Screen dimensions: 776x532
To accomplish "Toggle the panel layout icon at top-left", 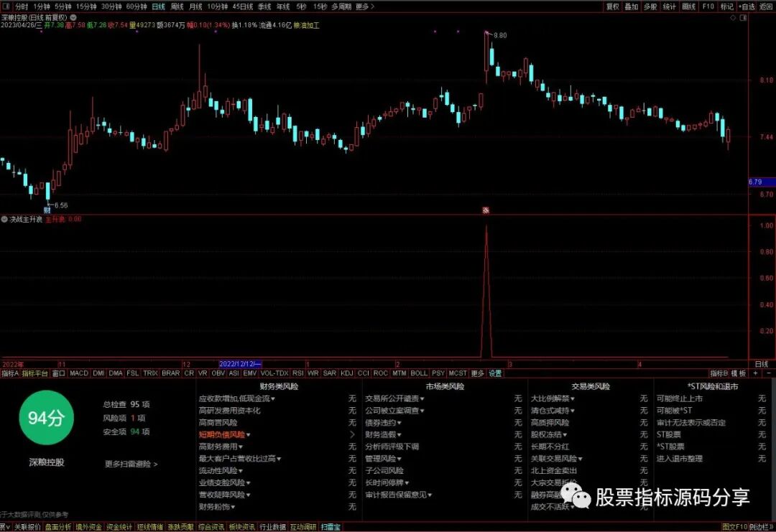I will point(6,6).
